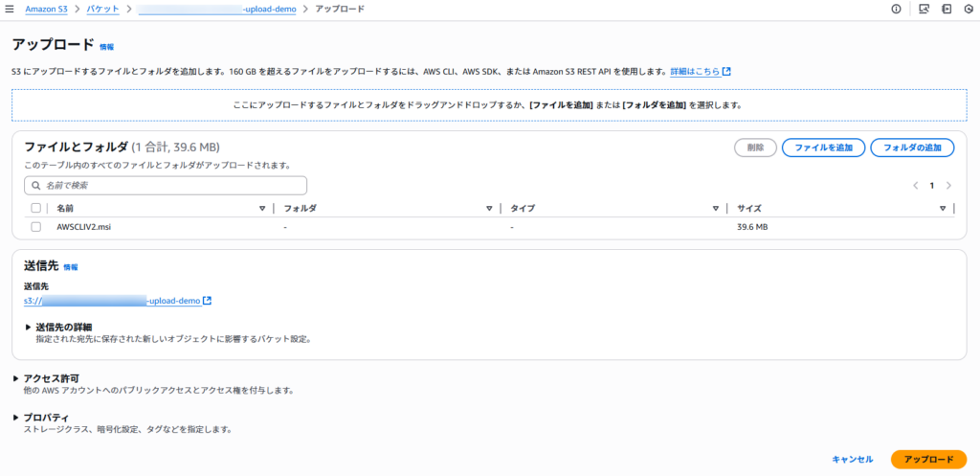Click external link icon next to destination URI
The width and height of the screenshot is (980, 476).
(x=208, y=301)
